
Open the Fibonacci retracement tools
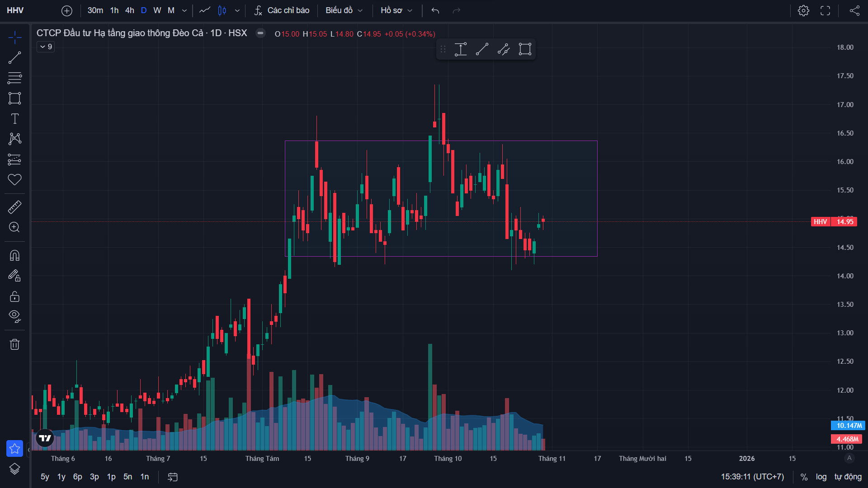[x=14, y=78]
